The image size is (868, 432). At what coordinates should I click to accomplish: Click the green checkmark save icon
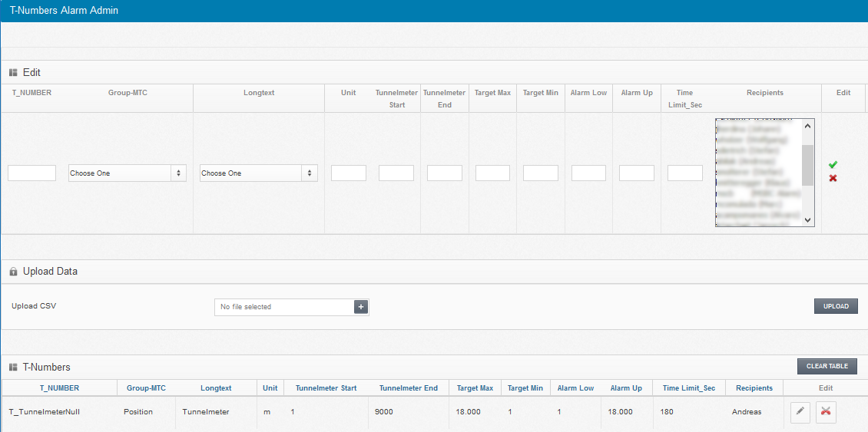tap(833, 165)
